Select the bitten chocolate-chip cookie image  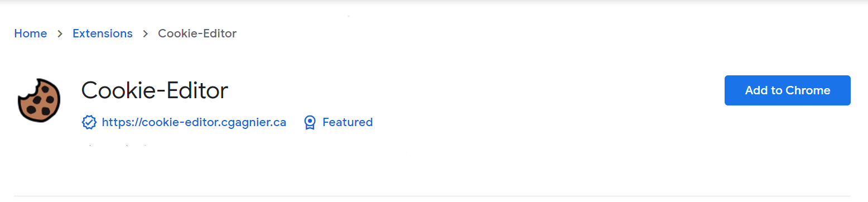coord(38,100)
